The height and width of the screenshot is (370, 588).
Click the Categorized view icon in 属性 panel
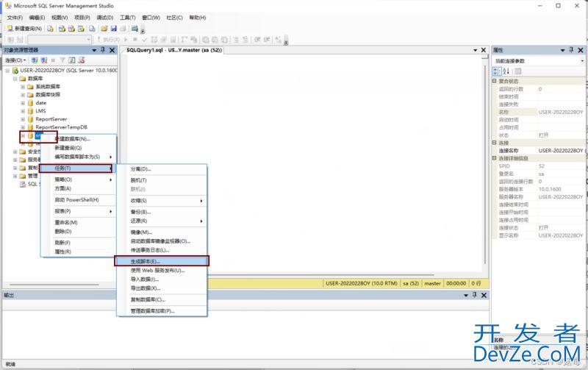coord(497,71)
